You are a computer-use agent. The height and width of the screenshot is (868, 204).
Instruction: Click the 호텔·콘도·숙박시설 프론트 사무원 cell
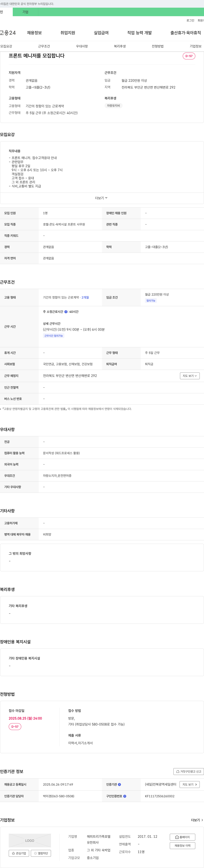[x=64, y=224]
